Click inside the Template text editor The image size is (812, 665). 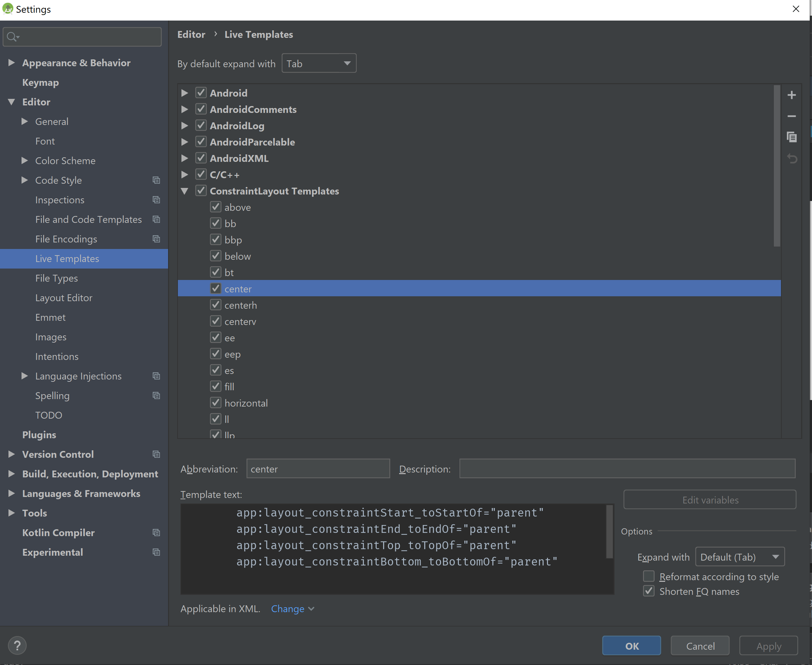pos(397,549)
